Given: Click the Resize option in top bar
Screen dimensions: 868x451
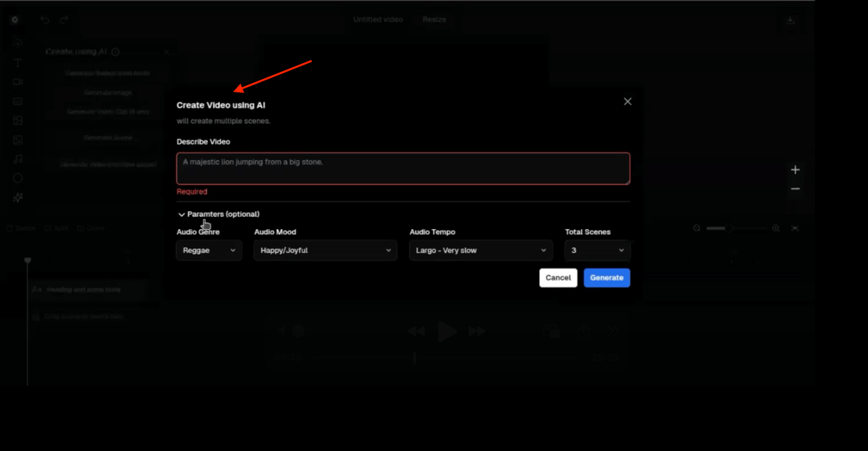Looking at the screenshot, I should (x=435, y=20).
